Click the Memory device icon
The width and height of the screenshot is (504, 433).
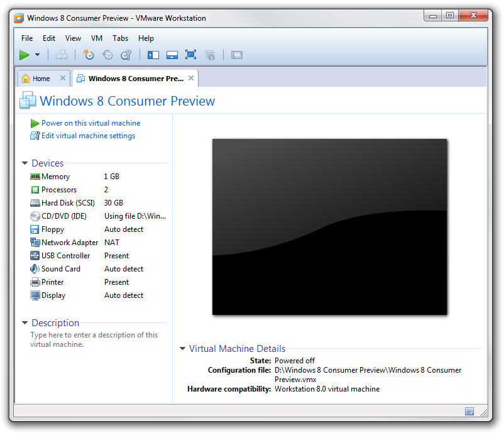(35, 177)
